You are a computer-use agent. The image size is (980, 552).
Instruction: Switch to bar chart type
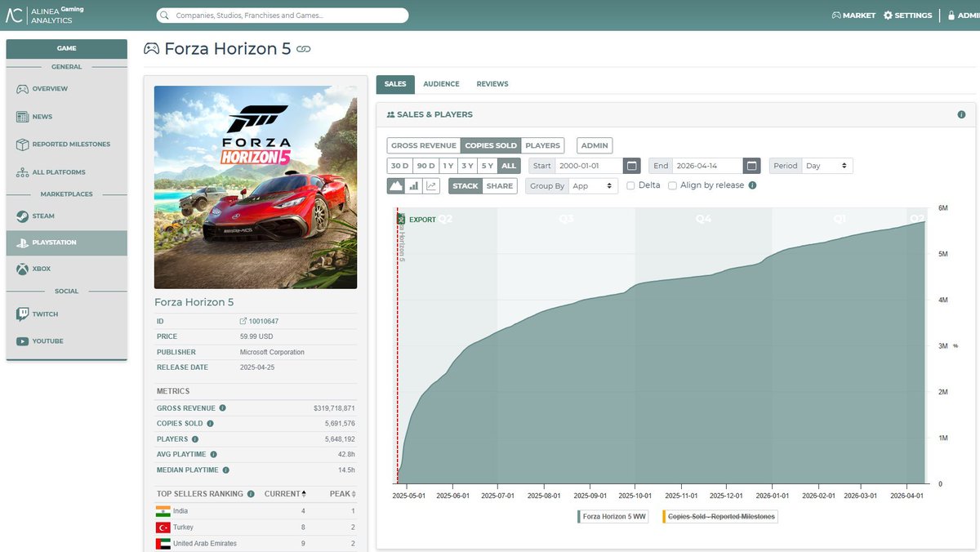click(414, 186)
